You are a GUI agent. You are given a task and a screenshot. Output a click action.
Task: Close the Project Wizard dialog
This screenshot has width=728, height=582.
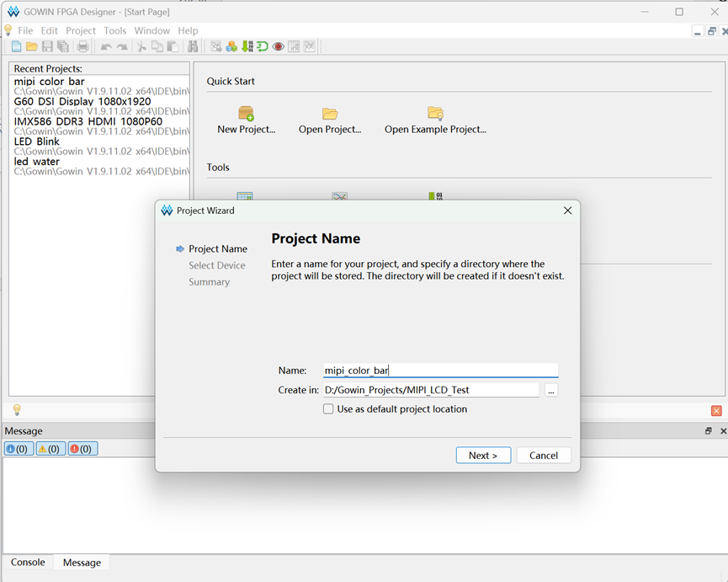point(567,211)
